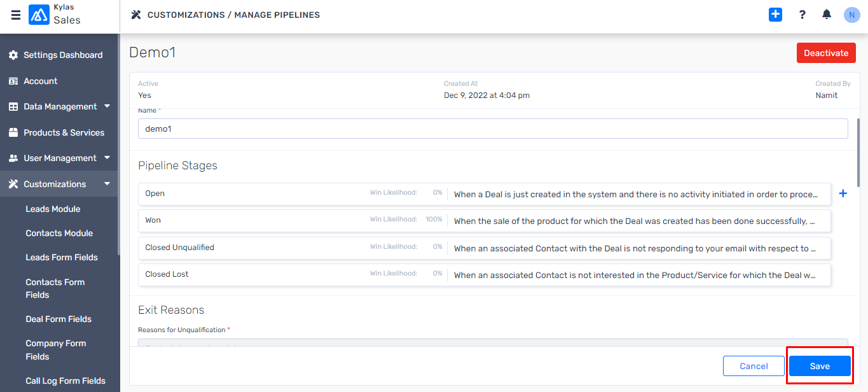Open Products & Services section

(x=64, y=133)
